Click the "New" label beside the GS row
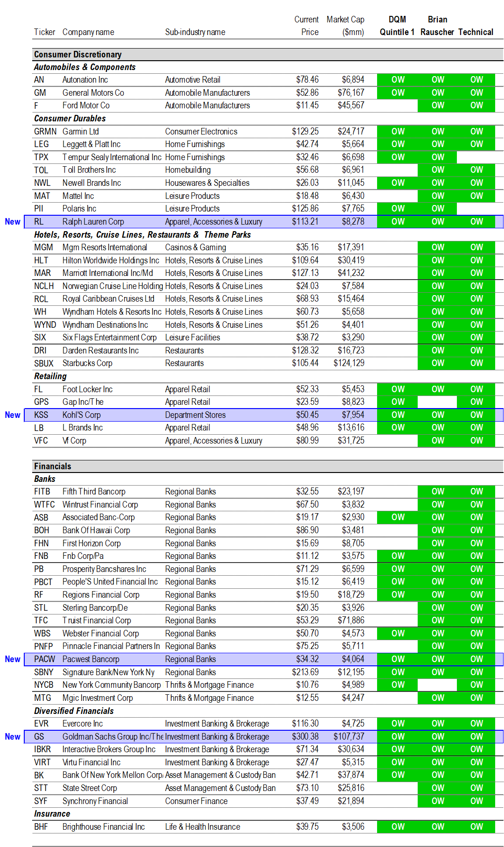This screenshot has width=504, height=847. 13,737
